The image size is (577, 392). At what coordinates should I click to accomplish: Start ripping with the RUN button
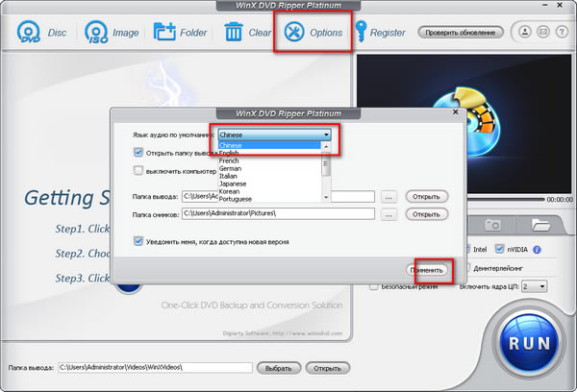(529, 343)
